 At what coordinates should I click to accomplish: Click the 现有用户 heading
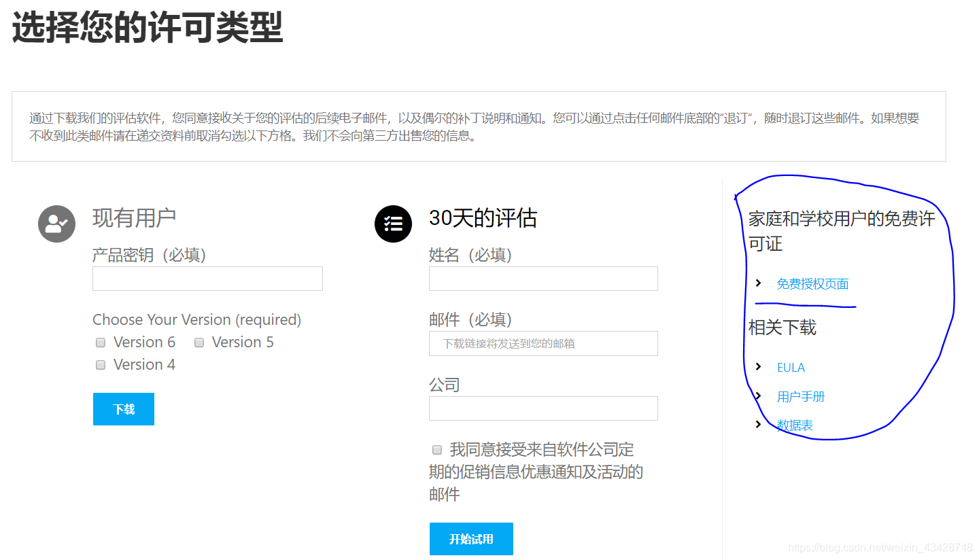point(135,218)
